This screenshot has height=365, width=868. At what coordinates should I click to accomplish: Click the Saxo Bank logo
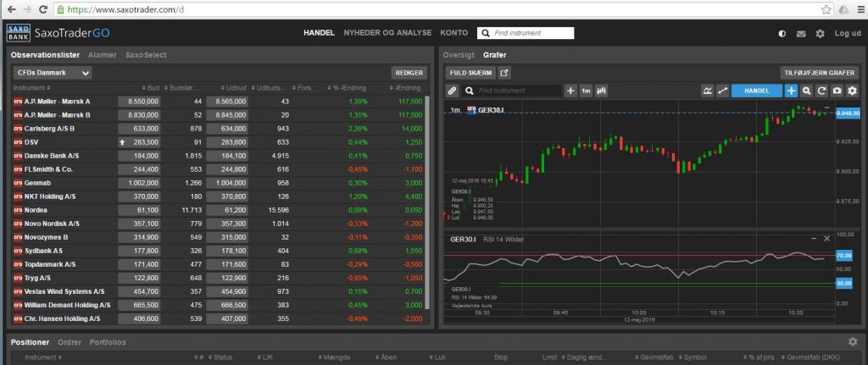19,33
